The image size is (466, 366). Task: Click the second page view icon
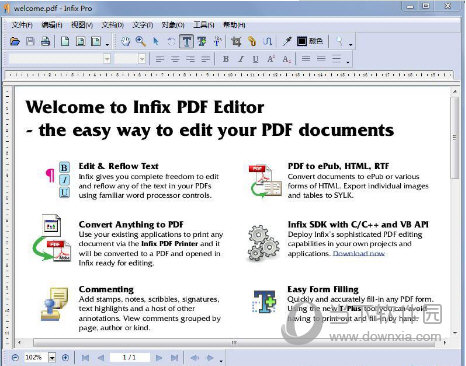[x=80, y=41]
